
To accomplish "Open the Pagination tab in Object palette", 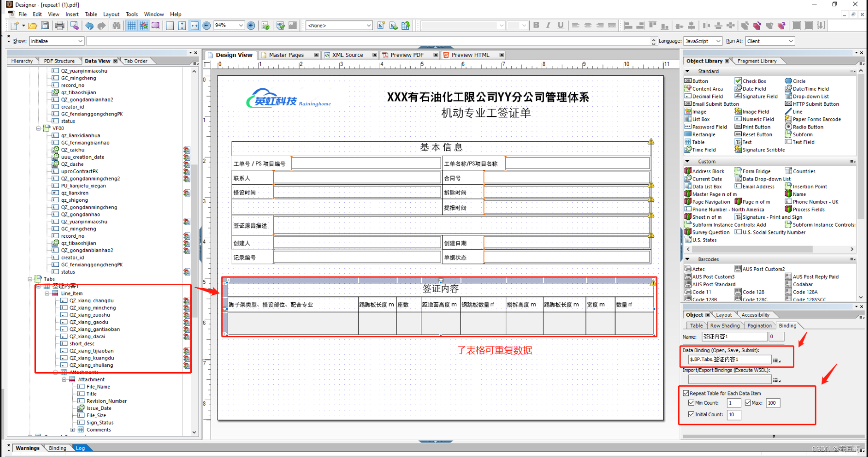I will pyautogui.click(x=759, y=326).
